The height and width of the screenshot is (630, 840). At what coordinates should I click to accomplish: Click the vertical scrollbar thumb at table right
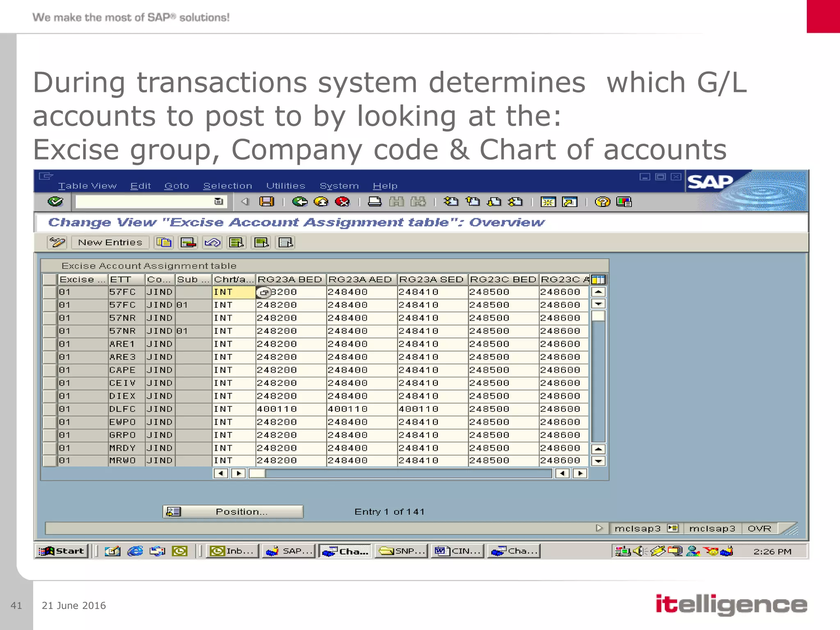pos(598,316)
